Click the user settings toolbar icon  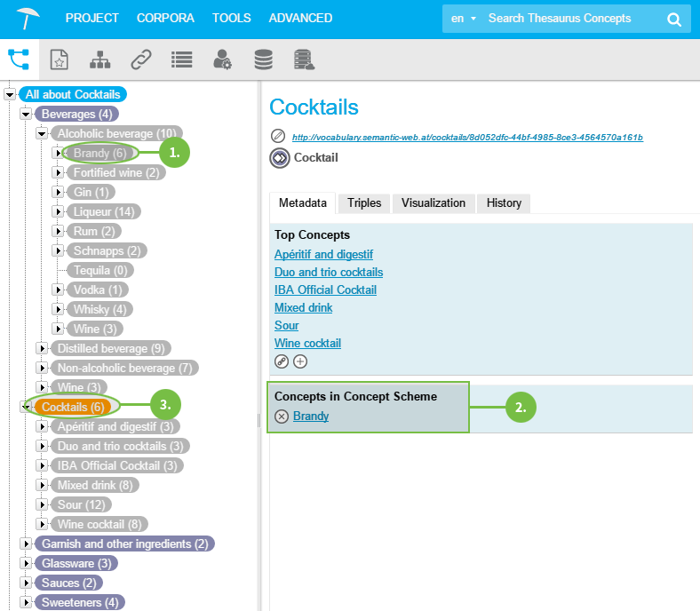pos(222,60)
